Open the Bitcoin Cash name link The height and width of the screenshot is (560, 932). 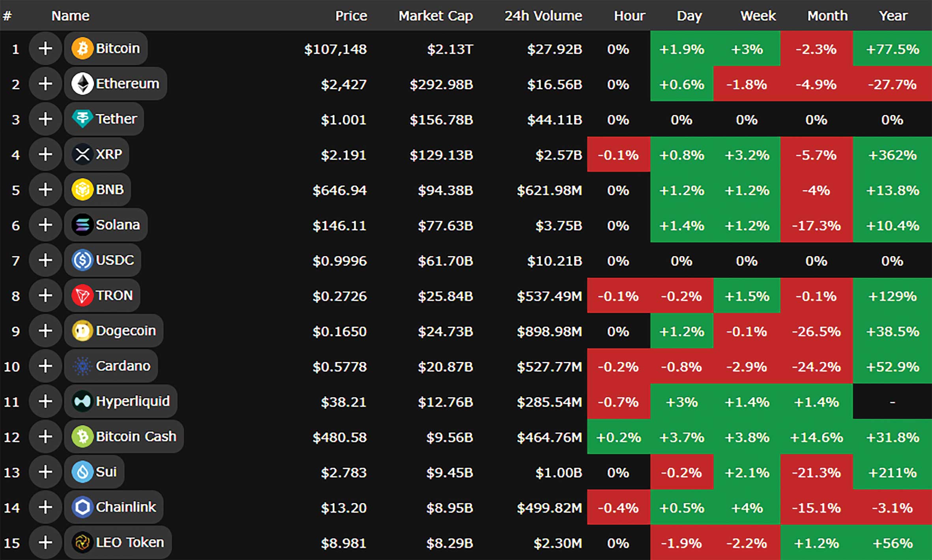(136, 437)
